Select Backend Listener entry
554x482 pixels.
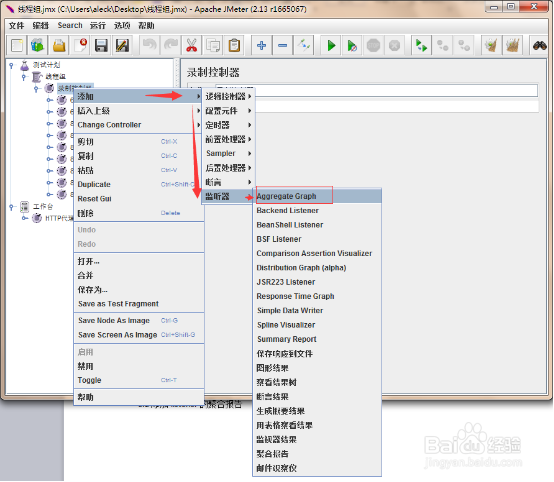click(317, 210)
